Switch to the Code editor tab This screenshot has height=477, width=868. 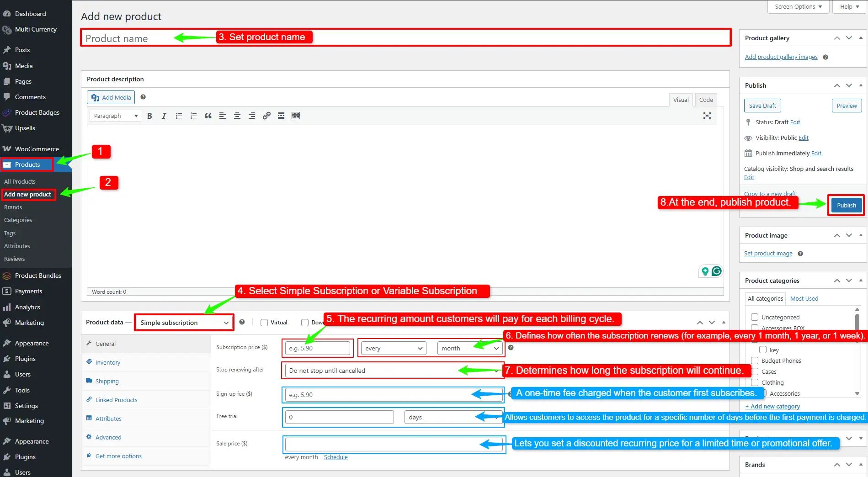[706, 100]
